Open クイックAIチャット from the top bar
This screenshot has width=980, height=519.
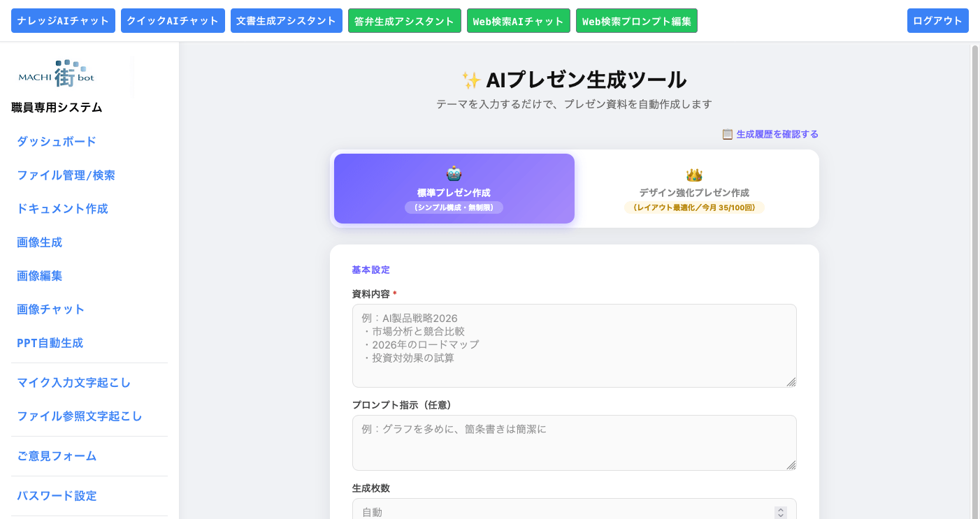(173, 21)
